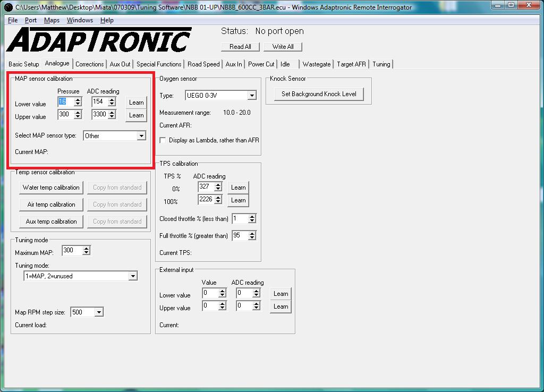The height and width of the screenshot is (392, 544).
Task: Click MAP lower value ADC reading field
Action: (x=100, y=101)
